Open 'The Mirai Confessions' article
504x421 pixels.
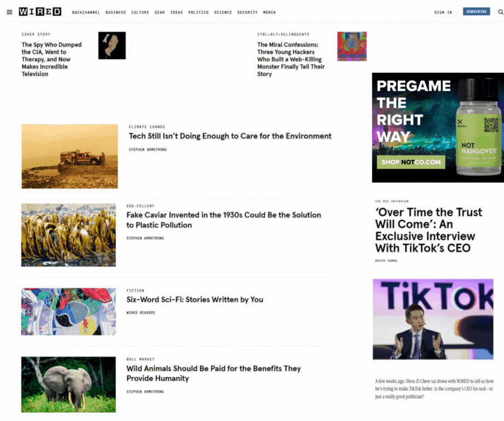click(291, 59)
